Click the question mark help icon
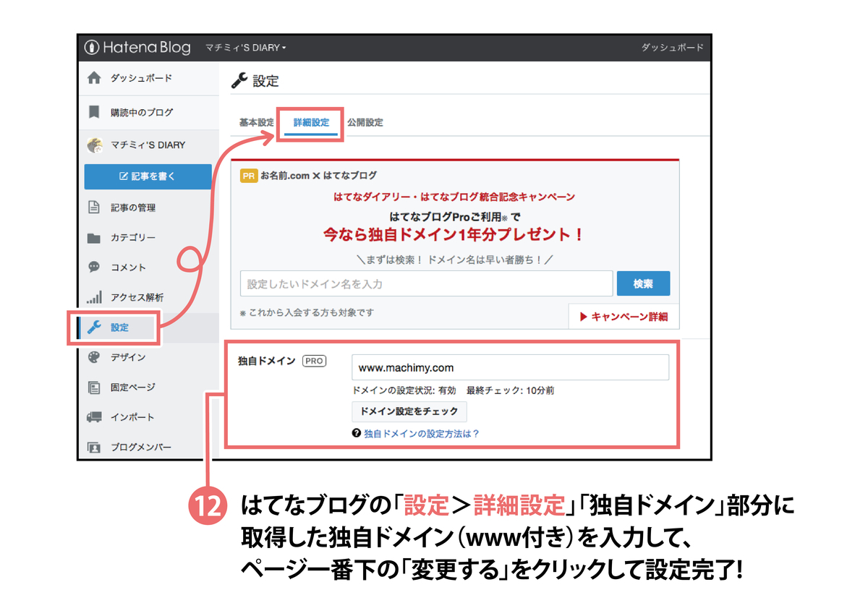The image size is (868, 616). coord(356,433)
